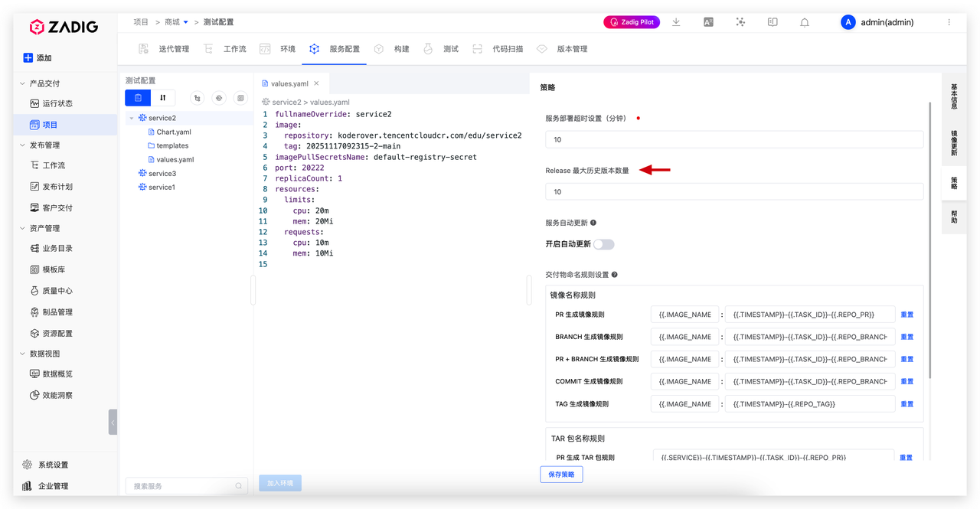980x509 pixels.
Task: Focus the Release 最大历史版本数量 field
Action: (x=734, y=191)
